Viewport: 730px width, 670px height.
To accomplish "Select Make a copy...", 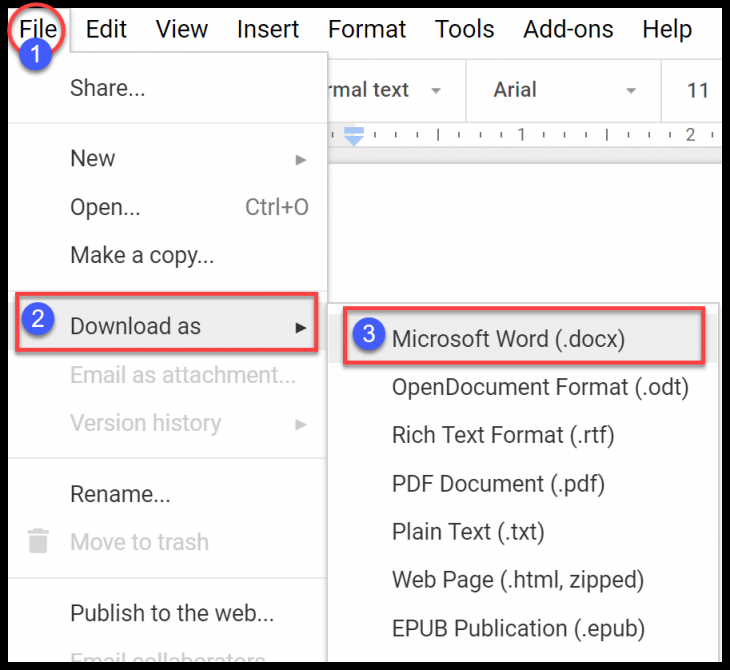I will point(142,255).
